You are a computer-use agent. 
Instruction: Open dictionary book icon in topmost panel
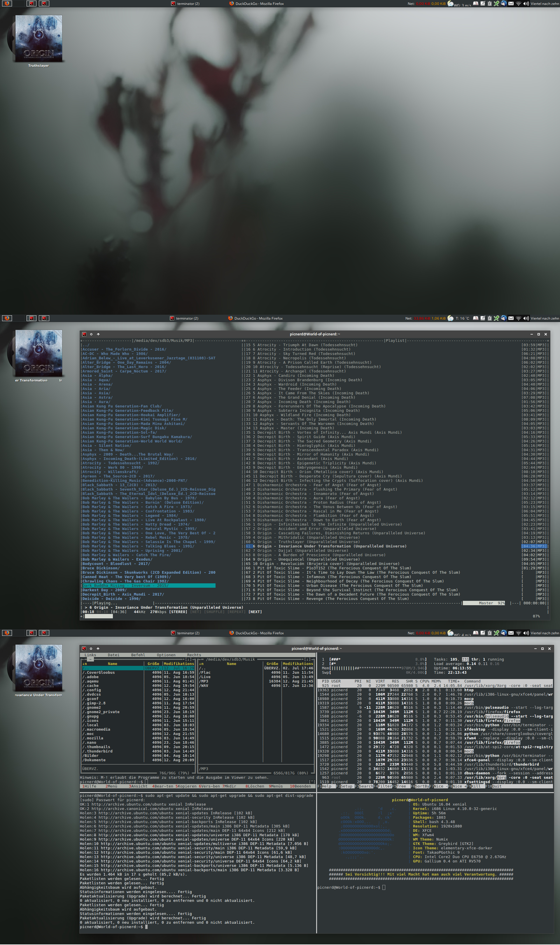coord(476,3)
